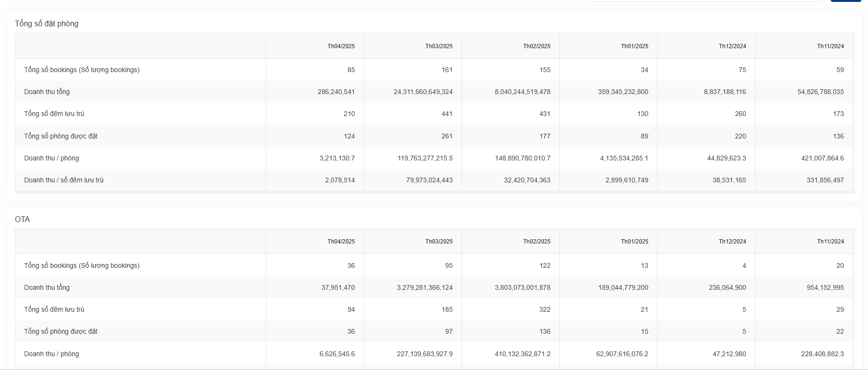Click Doanh thu / phòng label in OTA table
The height and width of the screenshot is (370, 868).
point(52,354)
